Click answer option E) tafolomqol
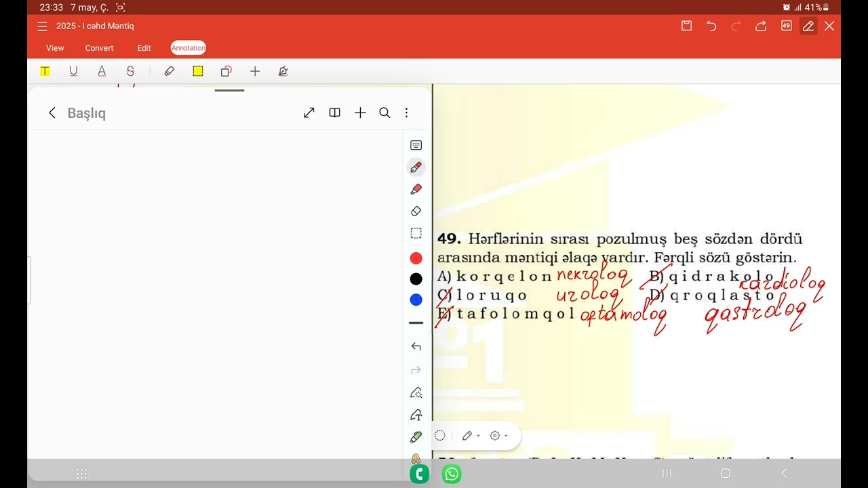 (506, 314)
